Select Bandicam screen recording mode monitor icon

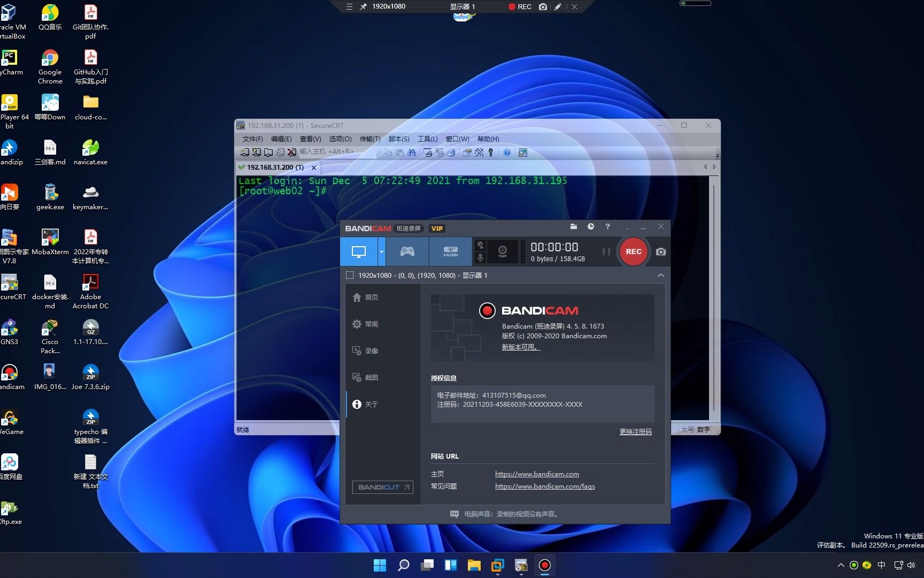pyautogui.click(x=359, y=252)
